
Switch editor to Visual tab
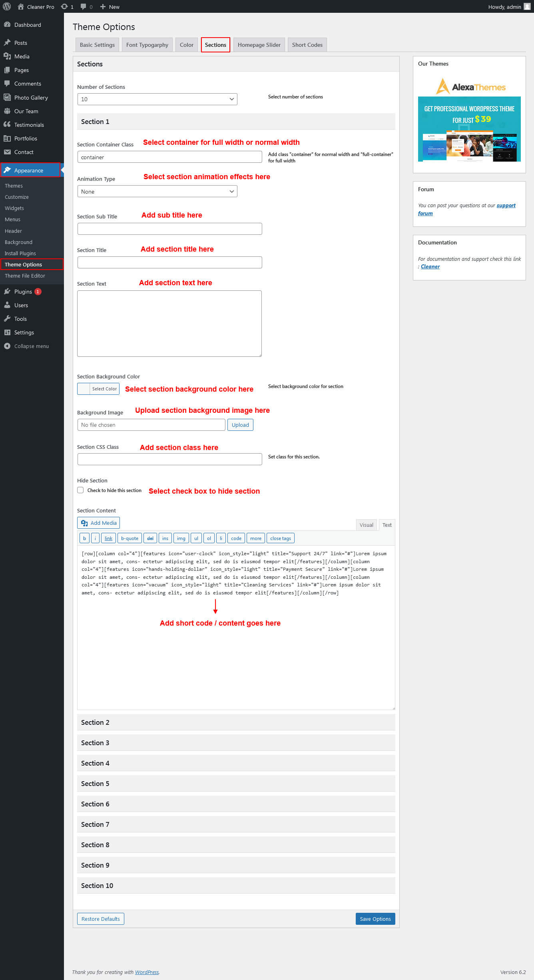pyautogui.click(x=366, y=525)
